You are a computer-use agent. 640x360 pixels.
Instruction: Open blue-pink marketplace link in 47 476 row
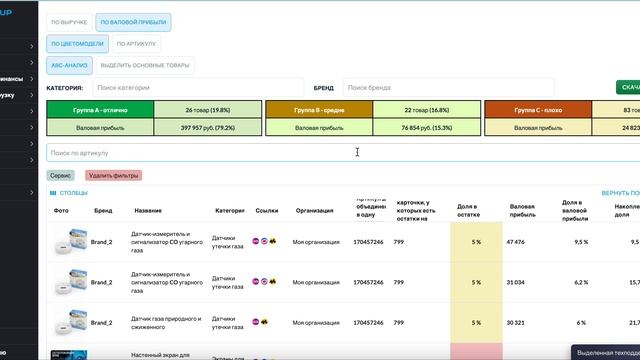click(x=264, y=241)
